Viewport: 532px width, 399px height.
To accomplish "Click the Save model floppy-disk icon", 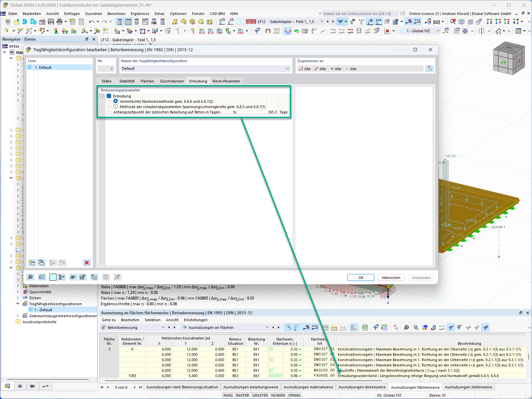I will (51, 22).
